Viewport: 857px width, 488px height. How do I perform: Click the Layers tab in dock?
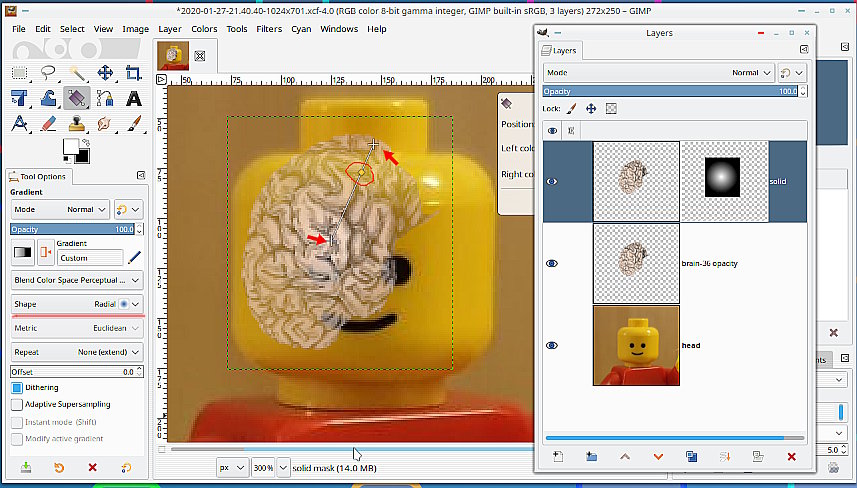[x=559, y=51]
